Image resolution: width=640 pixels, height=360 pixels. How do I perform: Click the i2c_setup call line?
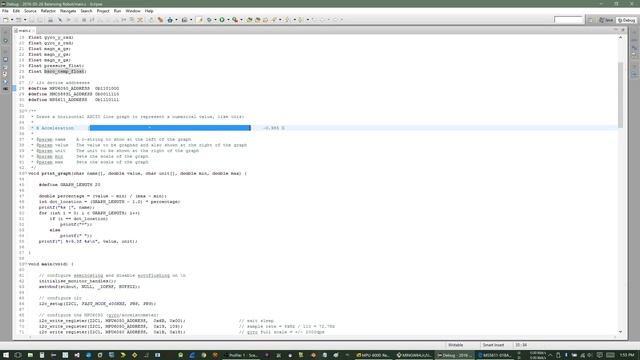97,304
